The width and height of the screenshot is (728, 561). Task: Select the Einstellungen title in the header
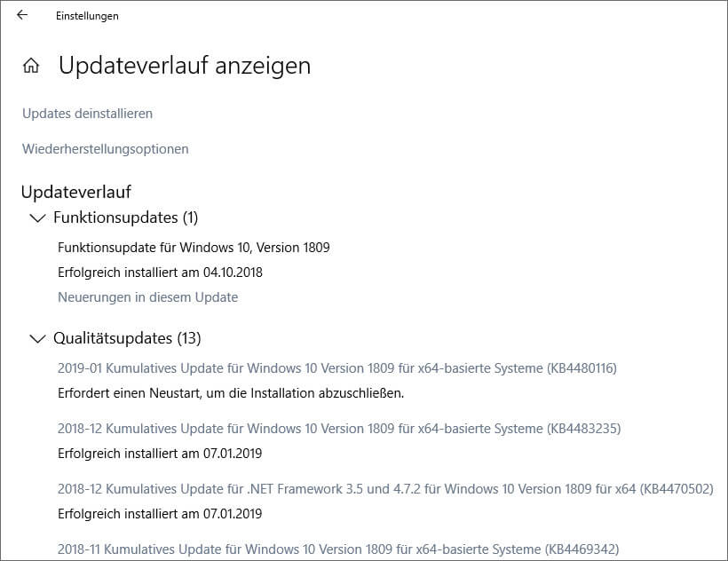click(86, 15)
